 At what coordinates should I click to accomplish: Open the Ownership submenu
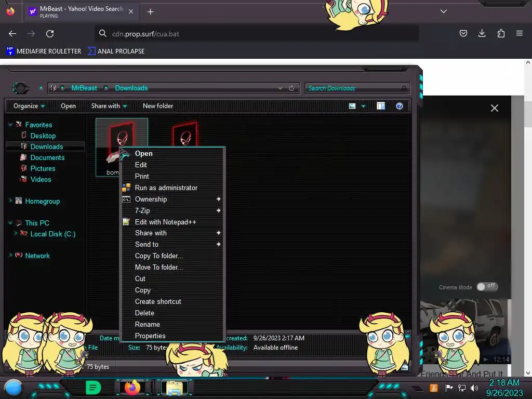(x=173, y=199)
